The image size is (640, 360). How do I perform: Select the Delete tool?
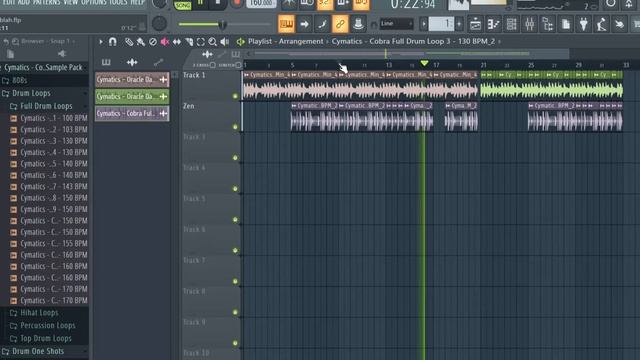[153, 42]
